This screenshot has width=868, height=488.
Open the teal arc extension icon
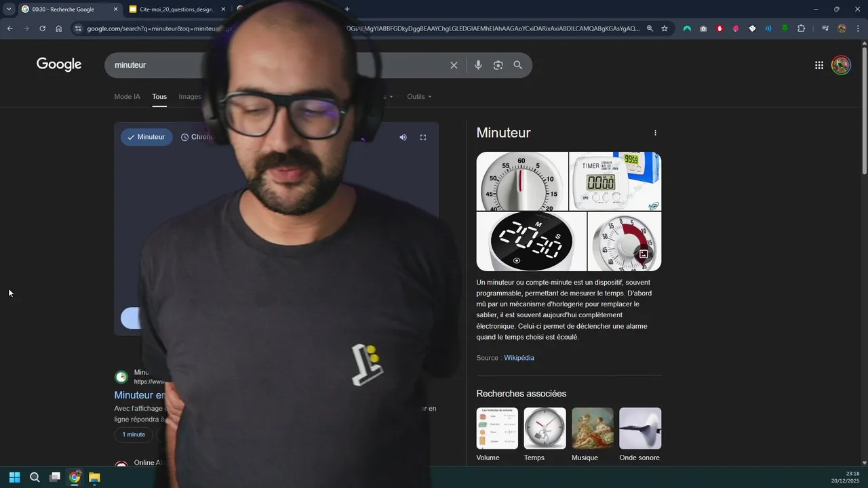pos(687,28)
